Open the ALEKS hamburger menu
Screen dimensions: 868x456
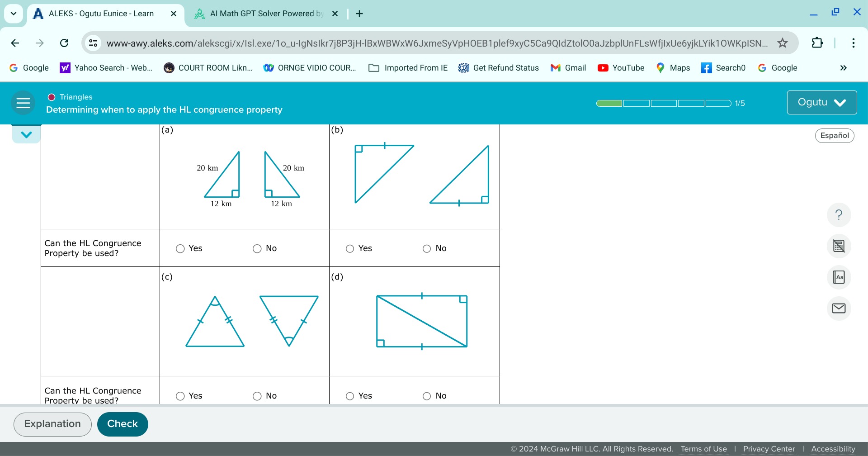[x=23, y=103]
